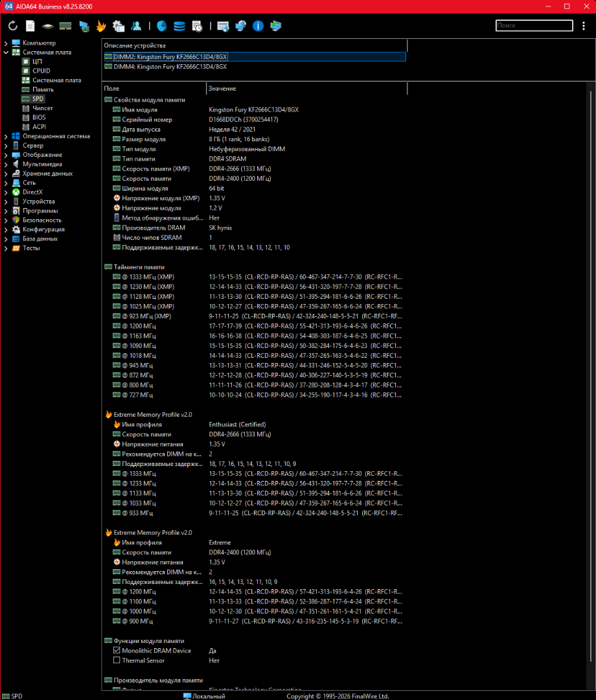
Task: Click the CPU chip toolbar icon
Action: pos(48,26)
